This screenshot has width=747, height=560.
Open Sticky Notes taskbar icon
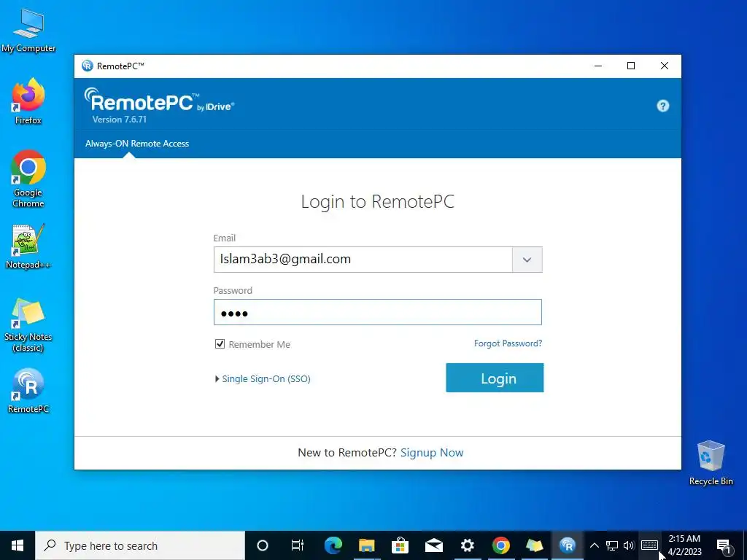coord(534,545)
